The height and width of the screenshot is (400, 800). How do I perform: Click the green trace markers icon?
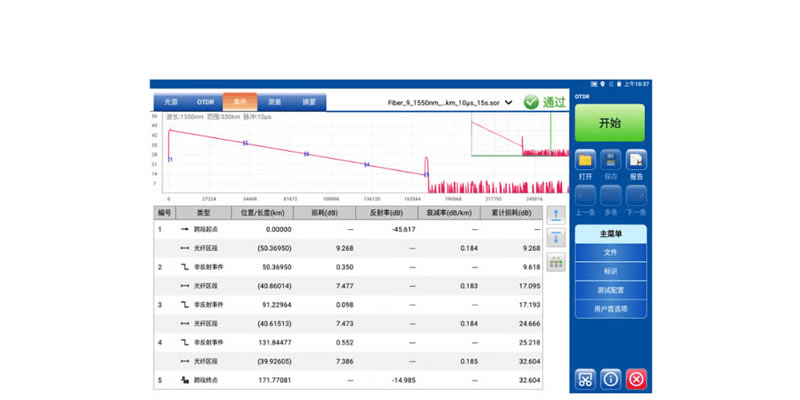(557, 262)
